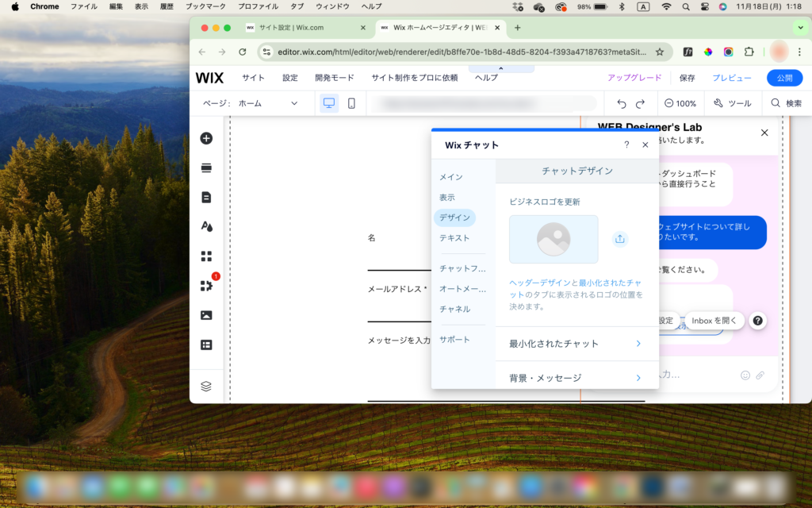The image size is (812, 508).
Task: Select the 表示 tab in Wix Chat panel
Action: tap(447, 198)
